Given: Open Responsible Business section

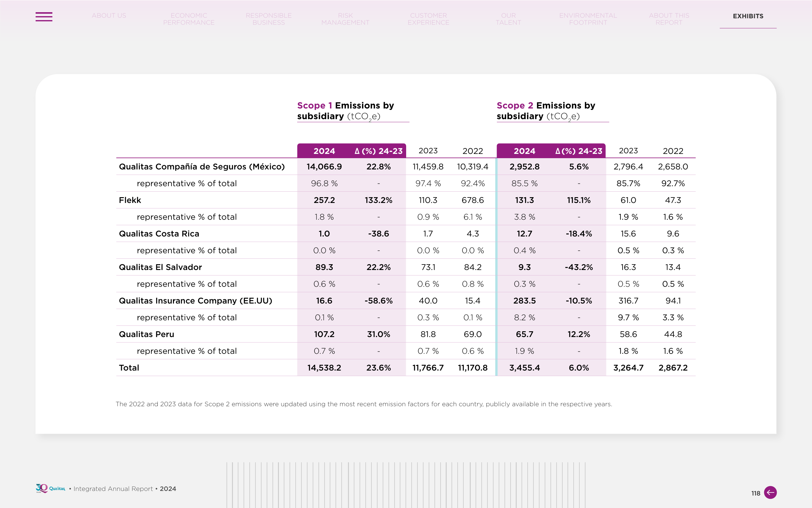Looking at the screenshot, I should (269, 19).
